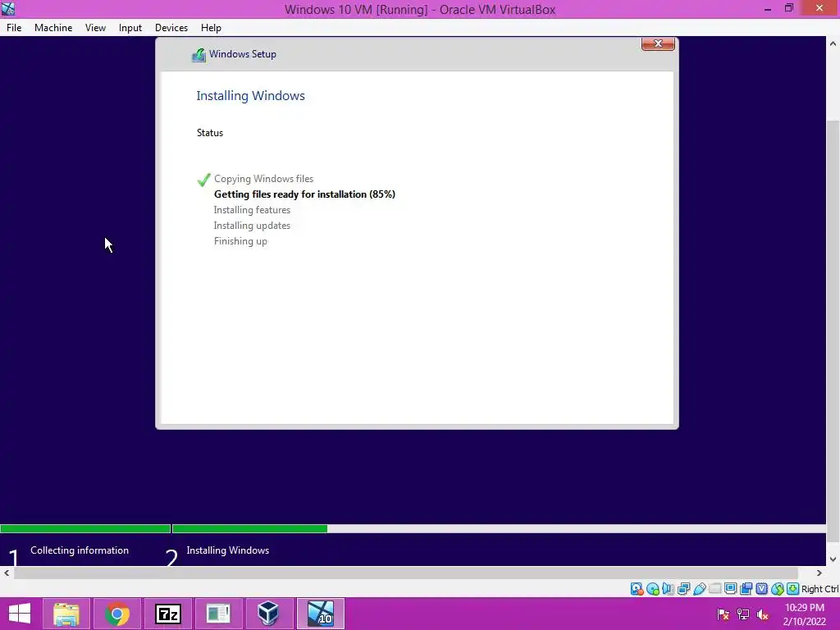Click the horizontal scrollbar left arrow
This screenshot has width=840, height=630.
[7, 573]
